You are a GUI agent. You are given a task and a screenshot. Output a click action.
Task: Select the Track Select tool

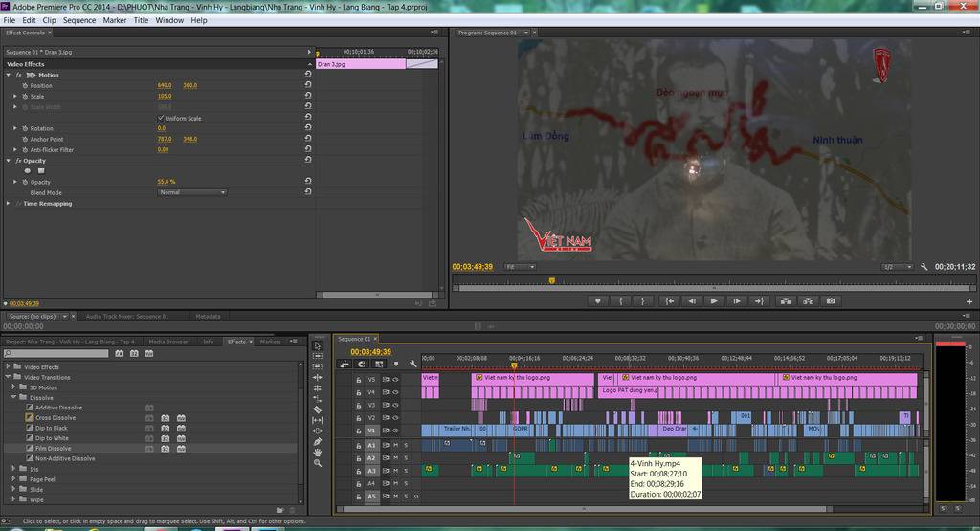tap(318, 356)
